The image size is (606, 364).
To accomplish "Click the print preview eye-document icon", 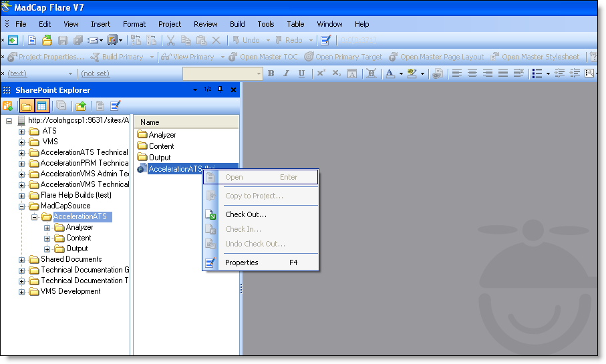I will point(438,73).
